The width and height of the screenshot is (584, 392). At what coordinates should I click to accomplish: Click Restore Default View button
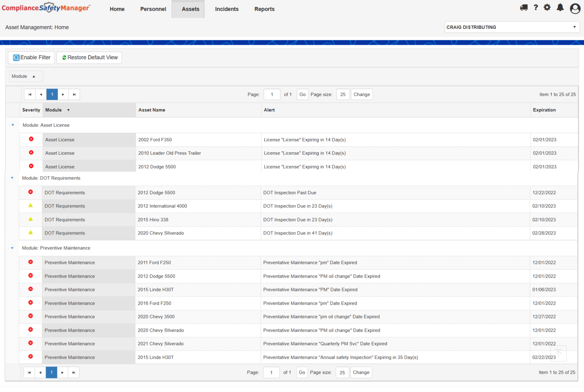click(x=89, y=58)
